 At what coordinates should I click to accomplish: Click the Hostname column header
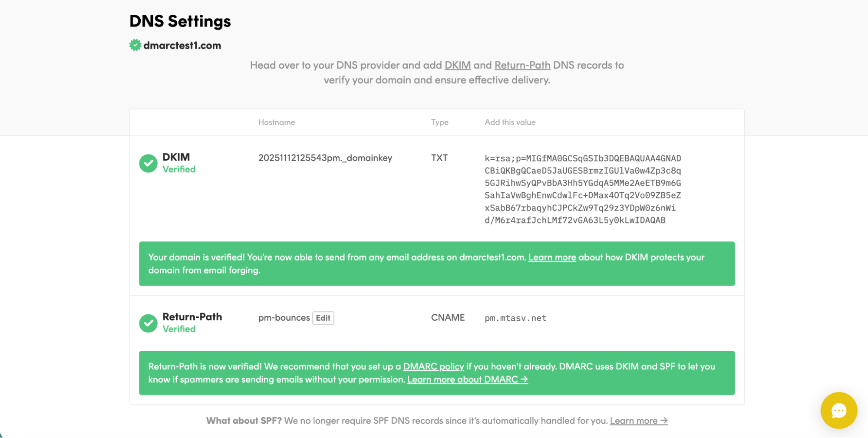(276, 122)
